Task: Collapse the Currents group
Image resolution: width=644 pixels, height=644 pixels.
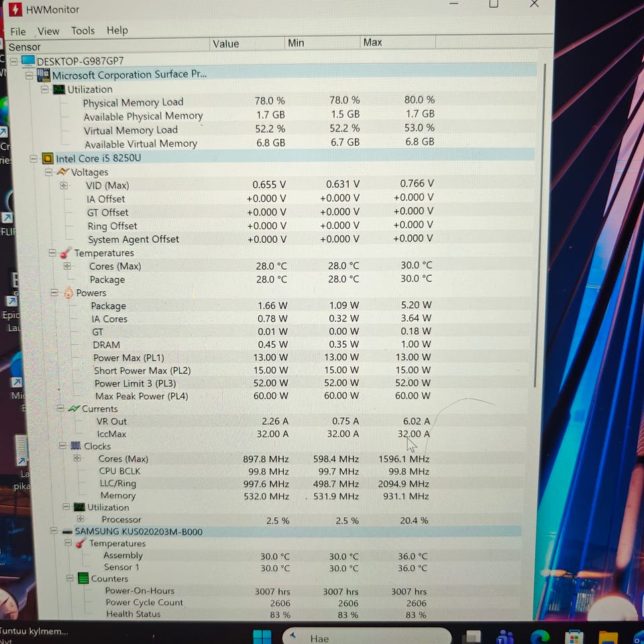Action: (60, 409)
